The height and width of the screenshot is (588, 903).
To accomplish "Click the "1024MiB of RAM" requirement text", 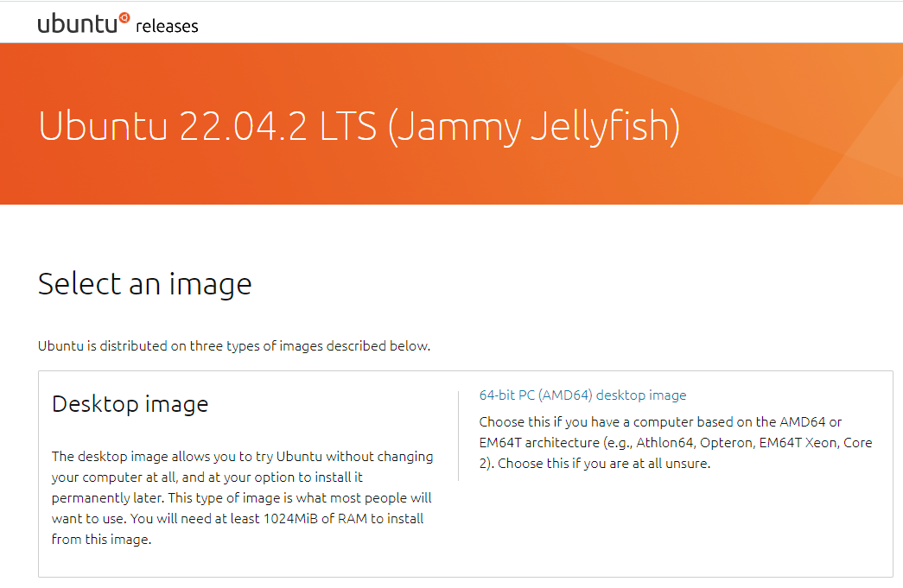I will (x=327, y=518).
